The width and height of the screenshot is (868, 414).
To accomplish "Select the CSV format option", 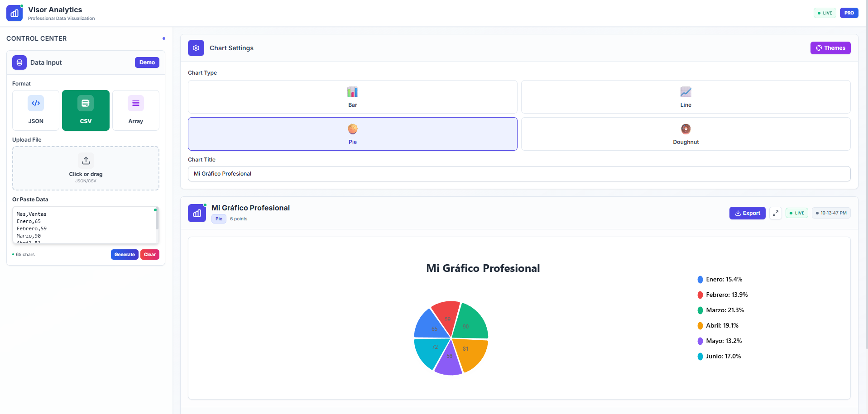I will tap(86, 110).
